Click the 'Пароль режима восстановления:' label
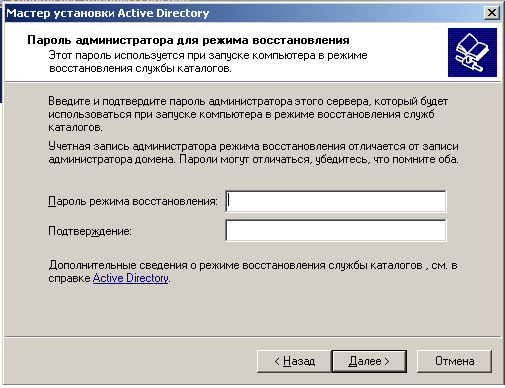The image size is (505, 388). click(x=133, y=201)
